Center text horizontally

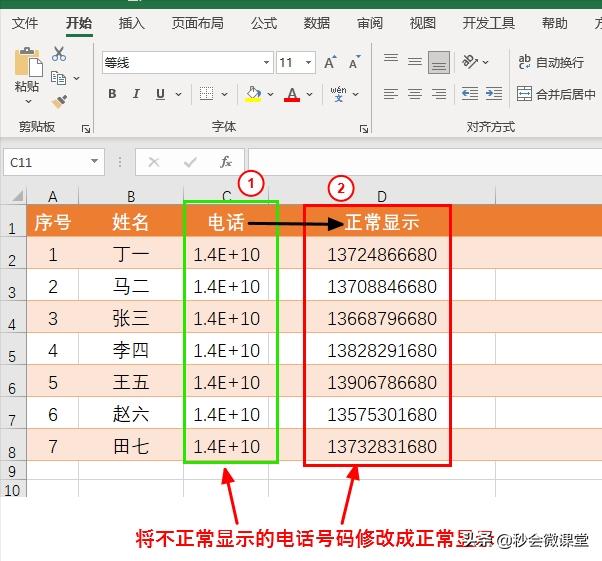(415, 94)
